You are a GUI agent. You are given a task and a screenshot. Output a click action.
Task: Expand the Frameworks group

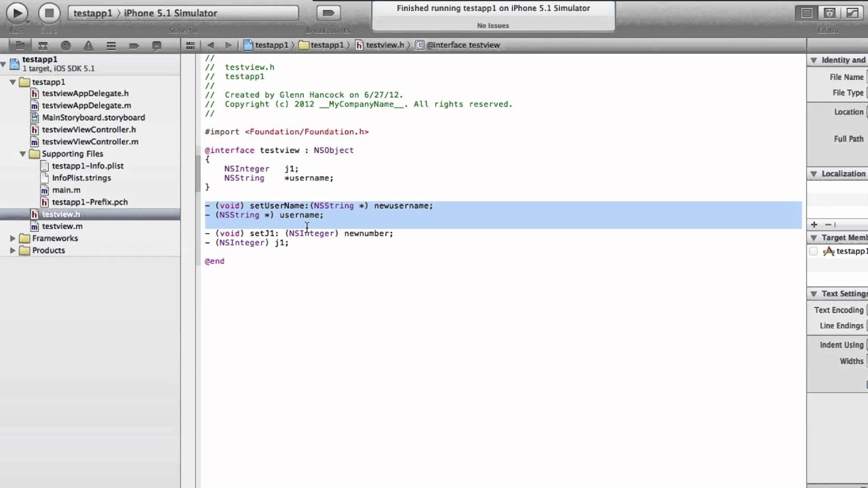click(12, 239)
